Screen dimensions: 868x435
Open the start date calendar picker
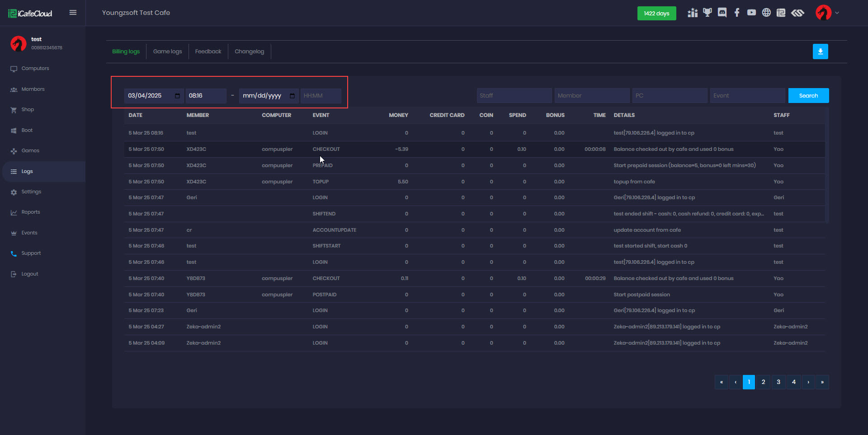pos(177,96)
